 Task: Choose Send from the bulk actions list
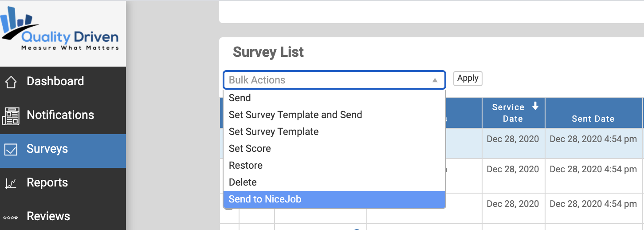pos(334,98)
